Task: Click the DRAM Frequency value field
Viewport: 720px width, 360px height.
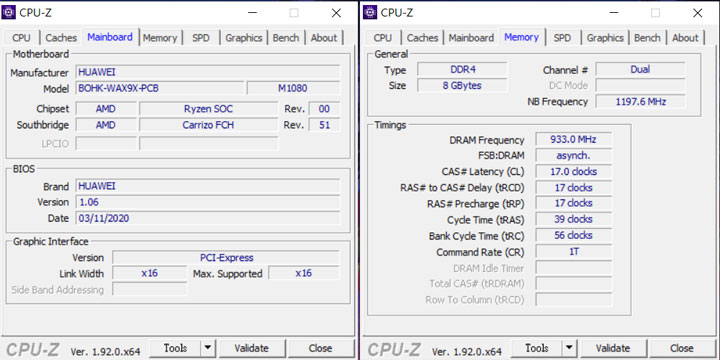Action: [573, 140]
